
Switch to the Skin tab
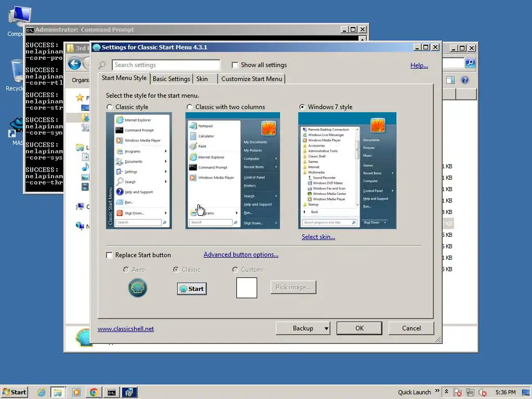point(202,79)
